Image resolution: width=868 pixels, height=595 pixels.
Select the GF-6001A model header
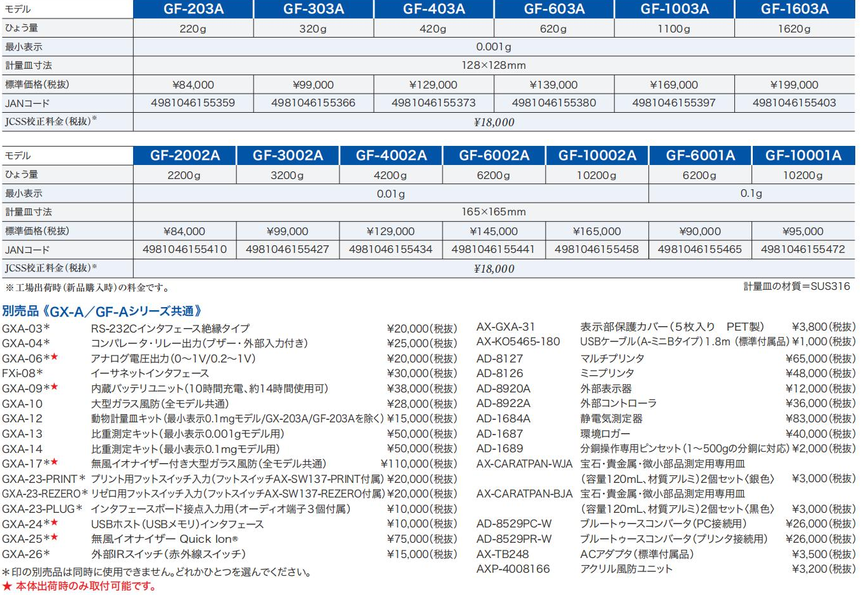pyautogui.click(x=701, y=155)
